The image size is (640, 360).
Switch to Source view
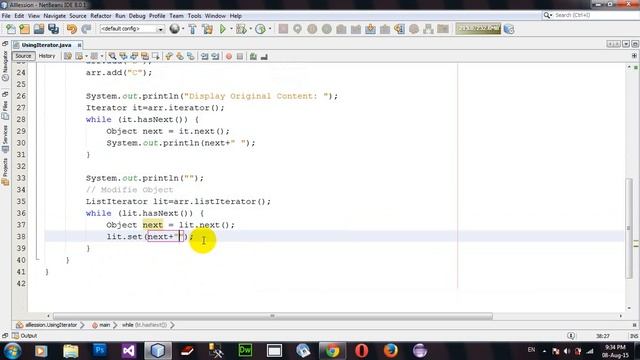[x=23, y=56]
